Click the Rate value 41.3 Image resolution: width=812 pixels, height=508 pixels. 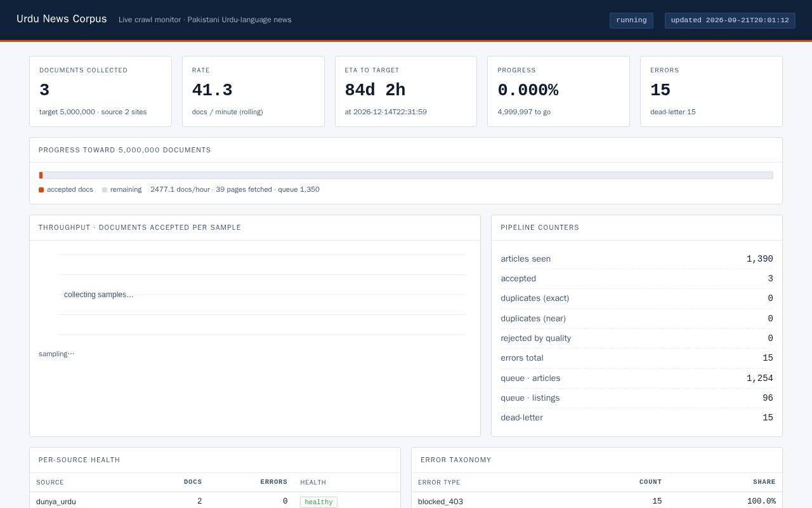(212, 90)
